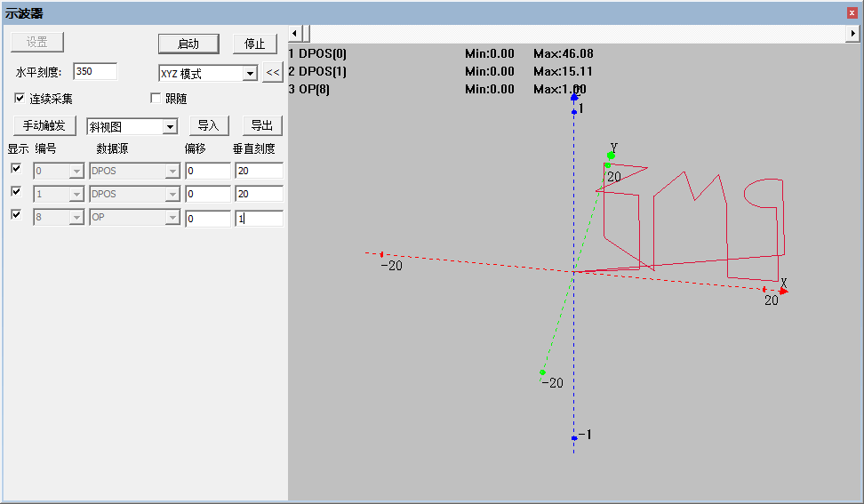Toggle display checkbox for channel 1 row

[x=16, y=192]
